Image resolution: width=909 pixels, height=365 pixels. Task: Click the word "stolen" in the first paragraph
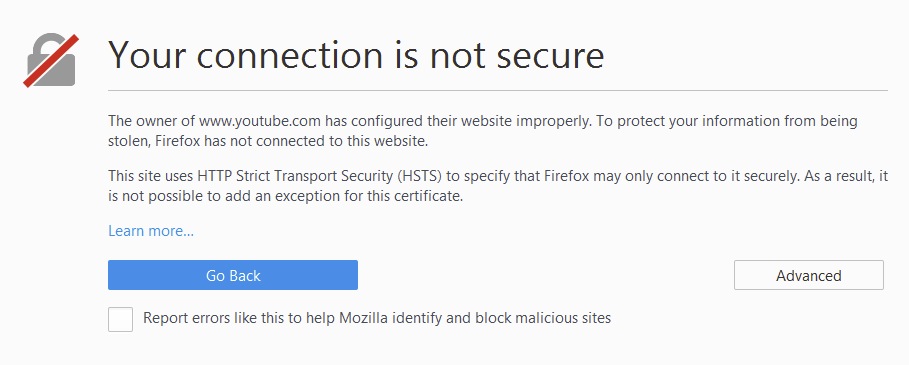[x=128, y=141]
